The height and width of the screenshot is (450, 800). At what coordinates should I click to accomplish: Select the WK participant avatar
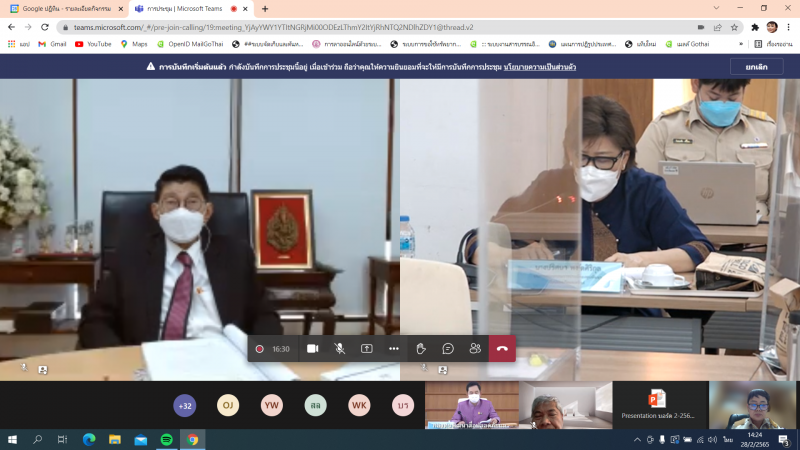359,406
